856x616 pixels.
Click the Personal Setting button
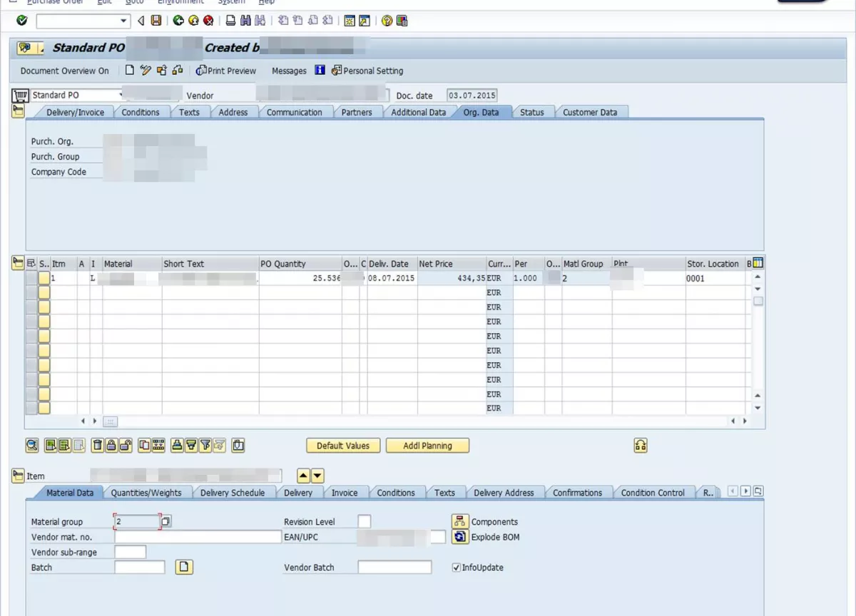[367, 71]
